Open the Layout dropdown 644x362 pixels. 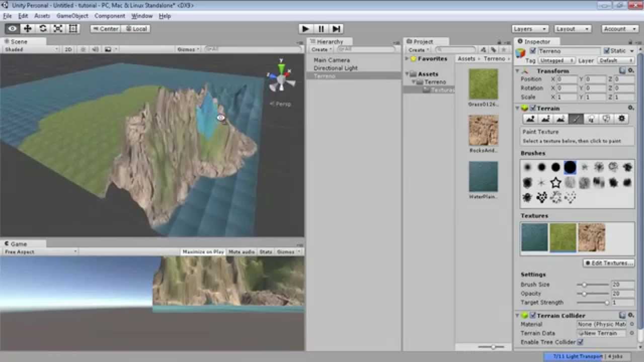click(572, 29)
